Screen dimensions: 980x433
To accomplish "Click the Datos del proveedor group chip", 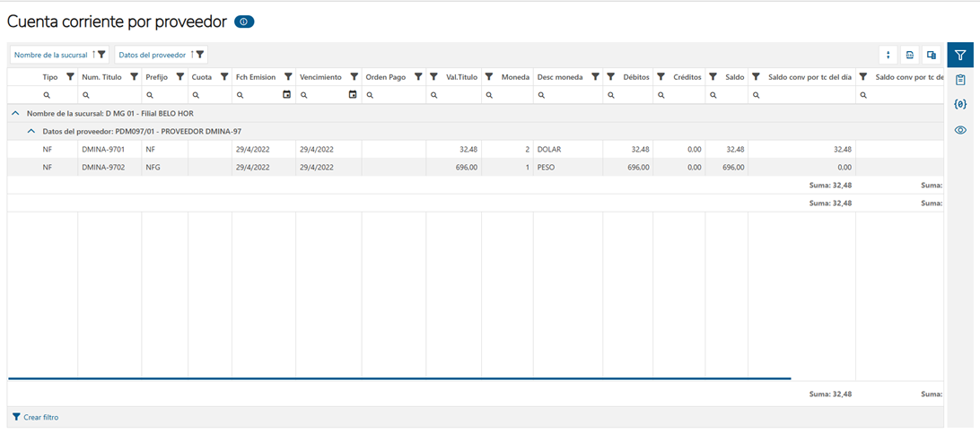I will coord(161,56).
